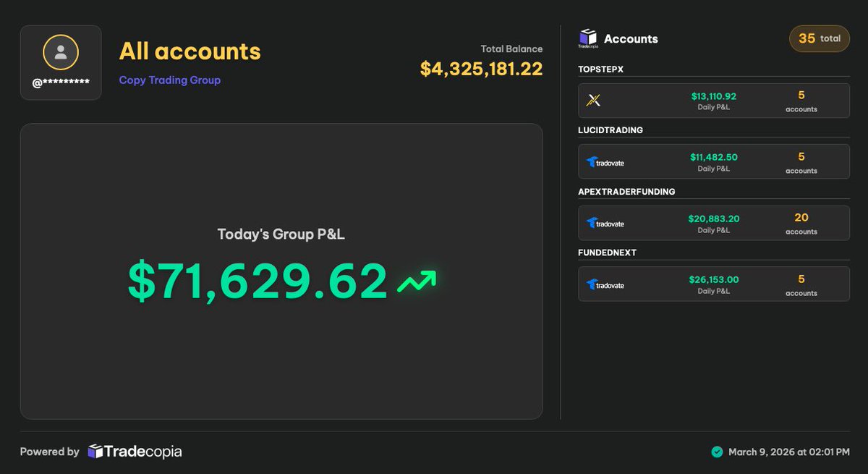The width and height of the screenshot is (868, 474).
Task: Click the Tradovate logo in the FUNDEDNEXT card
Action: point(605,284)
